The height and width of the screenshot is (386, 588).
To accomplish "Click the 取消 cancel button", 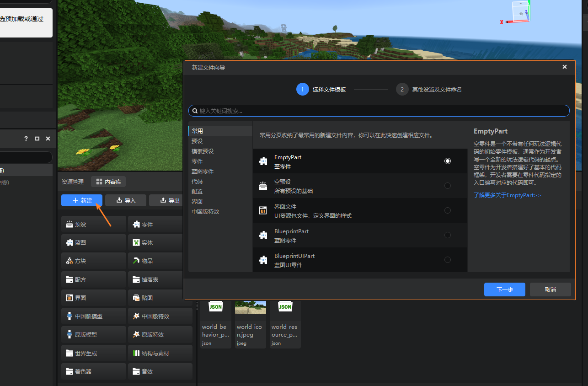I will pos(550,289).
